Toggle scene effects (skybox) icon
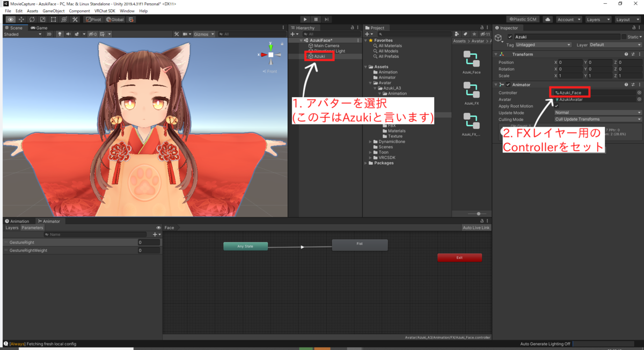The height and width of the screenshot is (350, 644). pyautogui.click(x=77, y=34)
